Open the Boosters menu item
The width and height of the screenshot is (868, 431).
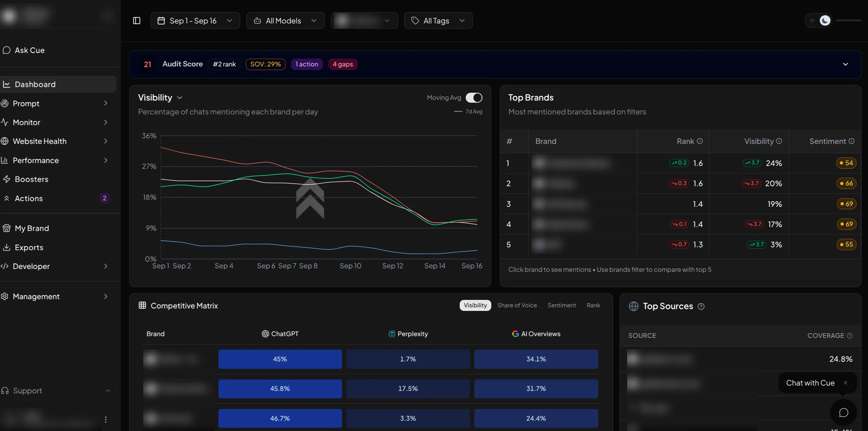click(x=58, y=179)
